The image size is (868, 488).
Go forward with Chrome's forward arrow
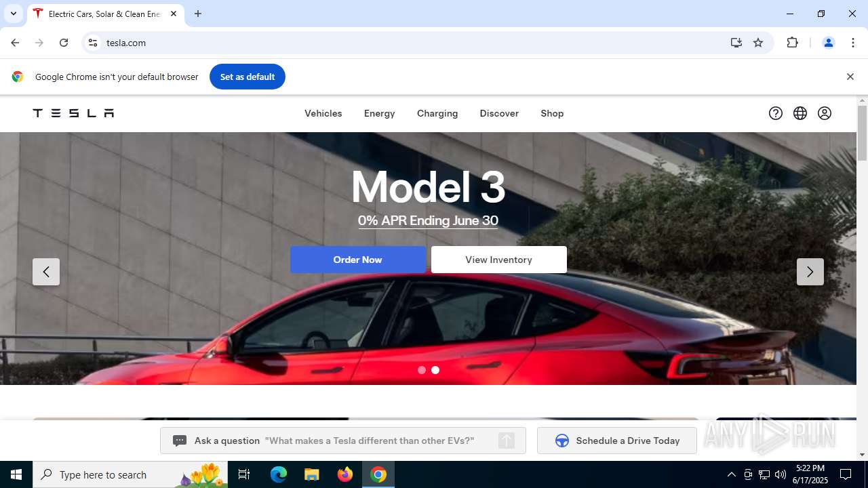click(x=39, y=43)
